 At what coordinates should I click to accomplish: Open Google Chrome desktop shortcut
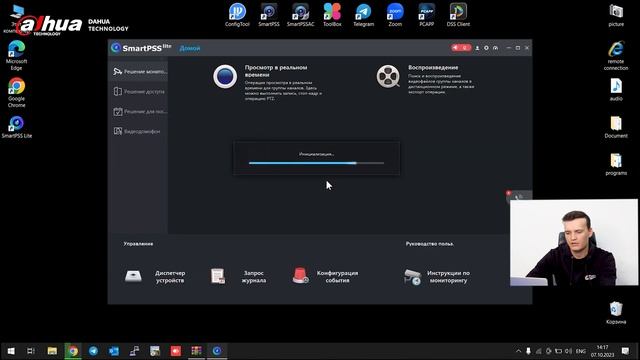point(16,93)
